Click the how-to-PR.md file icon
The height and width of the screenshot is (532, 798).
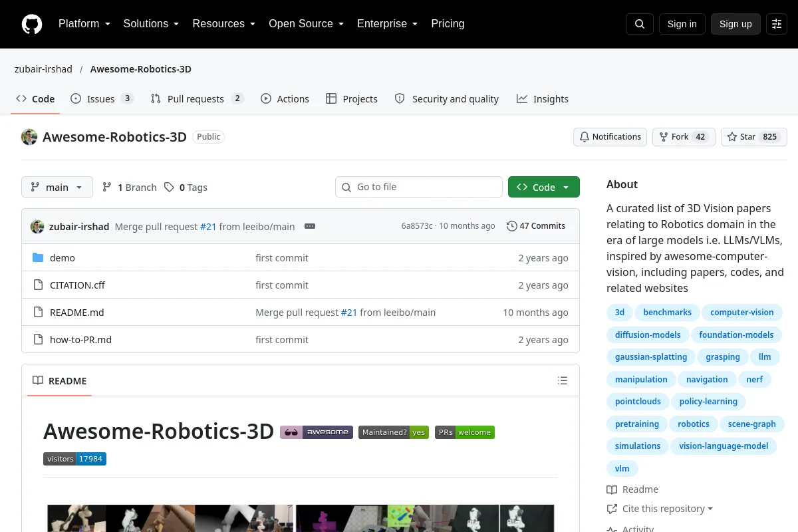pyautogui.click(x=38, y=340)
